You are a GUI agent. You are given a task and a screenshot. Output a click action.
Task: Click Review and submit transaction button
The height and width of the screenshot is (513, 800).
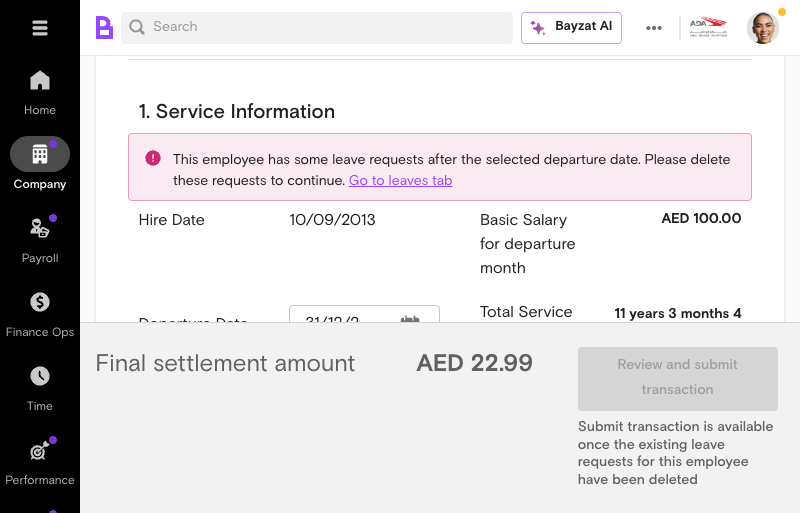(678, 379)
